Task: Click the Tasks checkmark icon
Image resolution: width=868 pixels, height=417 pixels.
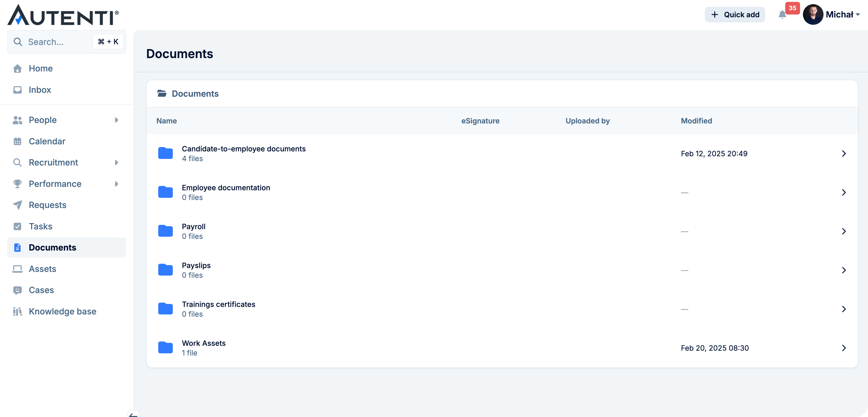Action: pyautogui.click(x=17, y=226)
